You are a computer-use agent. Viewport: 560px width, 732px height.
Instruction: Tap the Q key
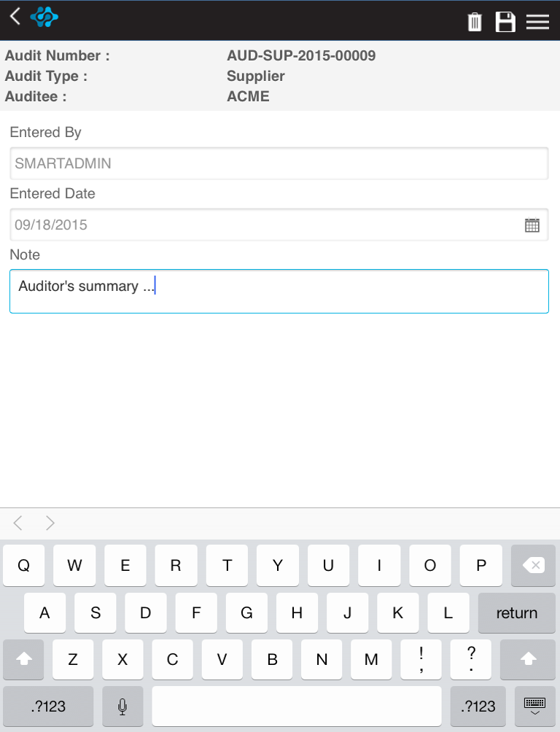pyautogui.click(x=24, y=565)
